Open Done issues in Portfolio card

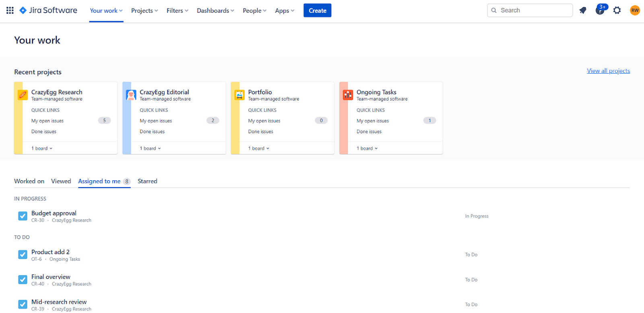[260, 132]
